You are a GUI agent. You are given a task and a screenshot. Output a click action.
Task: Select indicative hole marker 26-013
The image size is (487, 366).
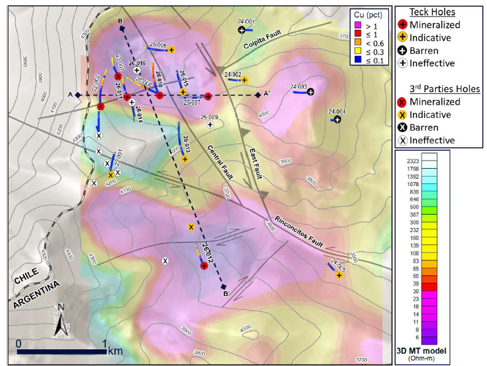pyautogui.click(x=185, y=159)
